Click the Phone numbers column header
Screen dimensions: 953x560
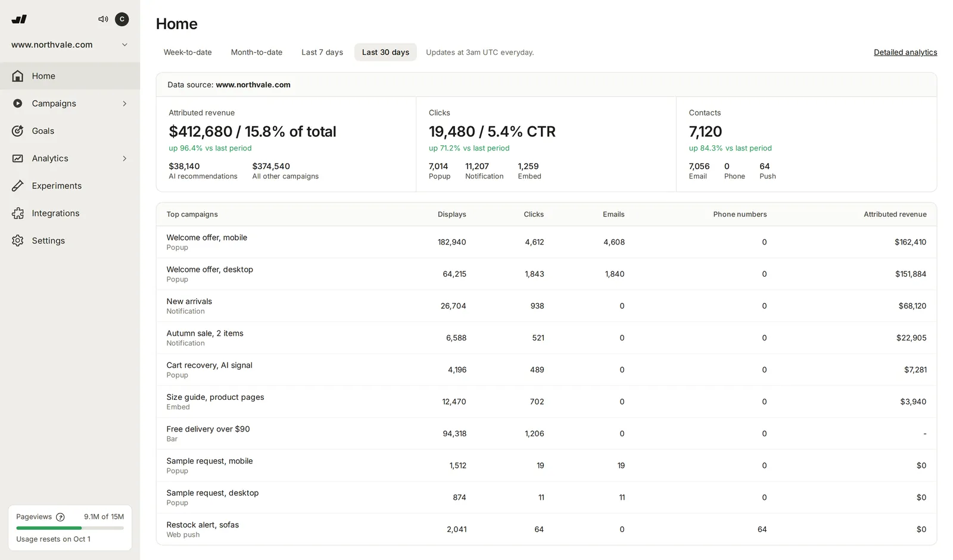[740, 214]
